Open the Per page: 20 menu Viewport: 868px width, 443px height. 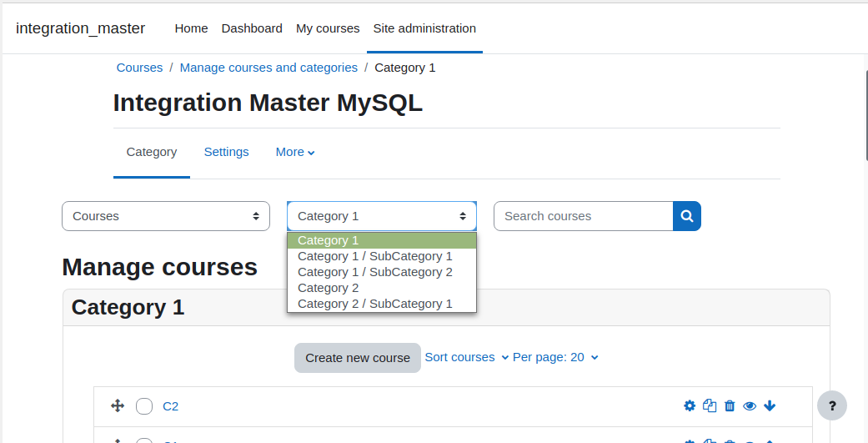pos(555,357)
